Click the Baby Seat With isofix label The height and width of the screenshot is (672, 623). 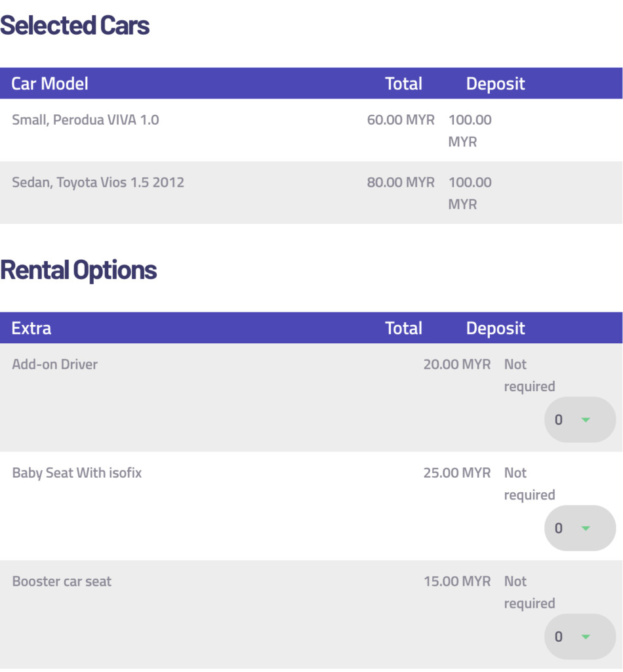click(x=77, y=472)
